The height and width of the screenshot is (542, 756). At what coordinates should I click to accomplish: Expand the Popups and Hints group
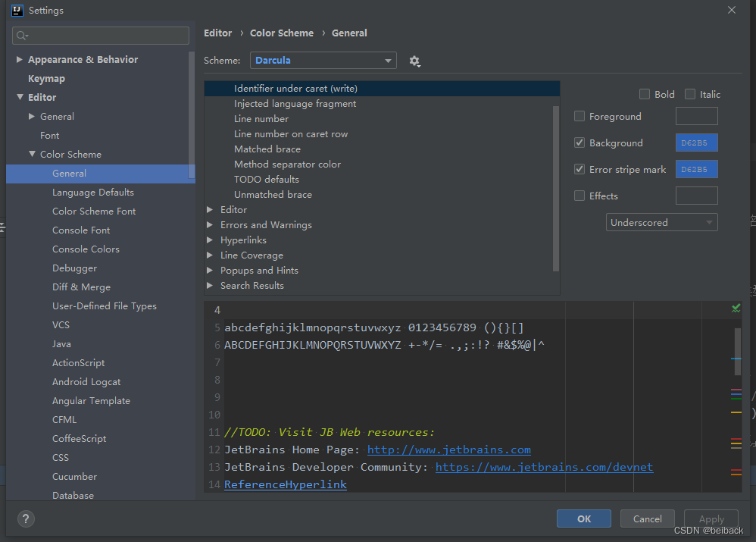pos(210,271)
